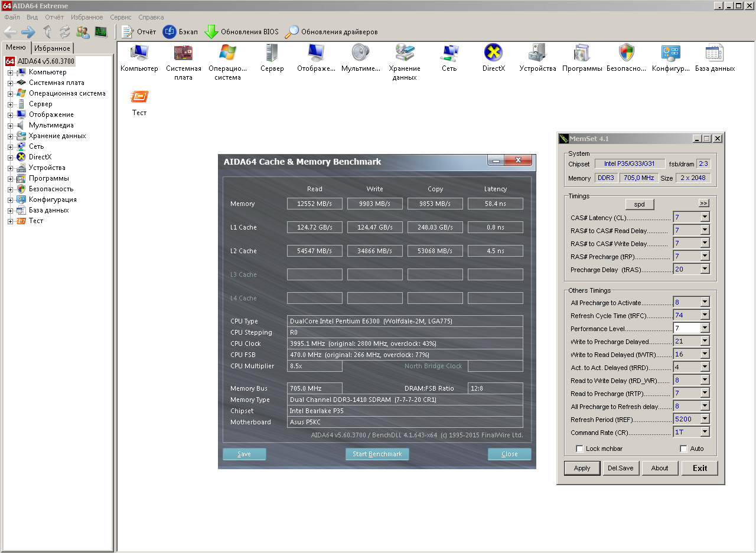756x553 pixels.
Task: Open the Отображение category icon
Action: [316, 53]
